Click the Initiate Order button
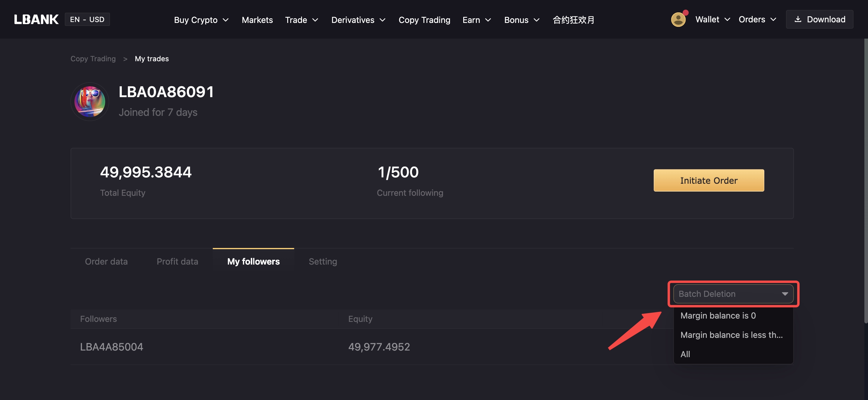 [x=709, y=180]
